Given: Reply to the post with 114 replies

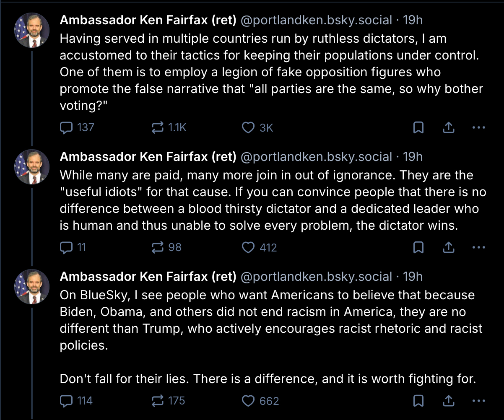Looking at the screenshot, I should (67, 401).
